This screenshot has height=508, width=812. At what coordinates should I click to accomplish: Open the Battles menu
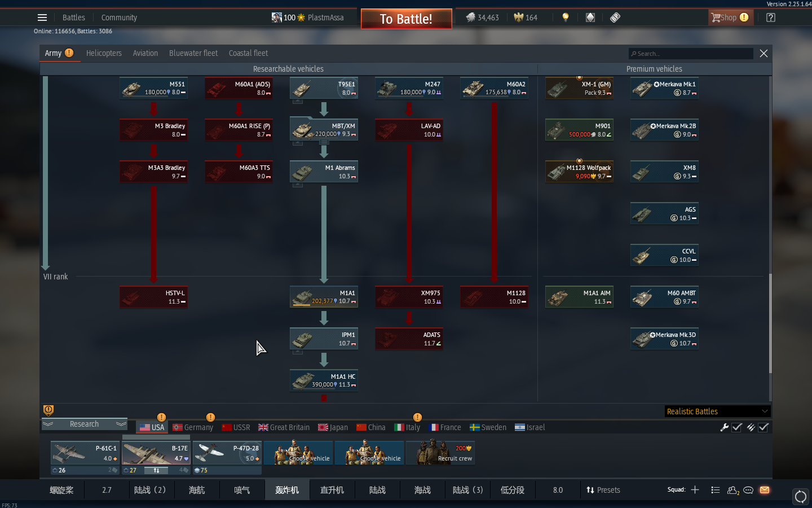[x=74, y=17]
